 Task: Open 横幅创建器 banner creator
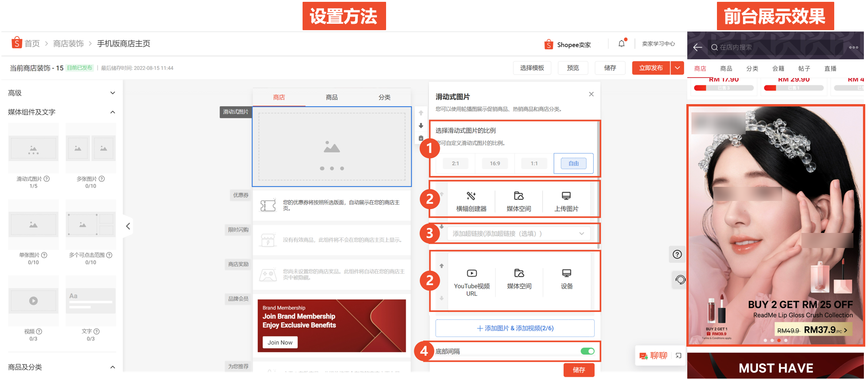(471, 201)
